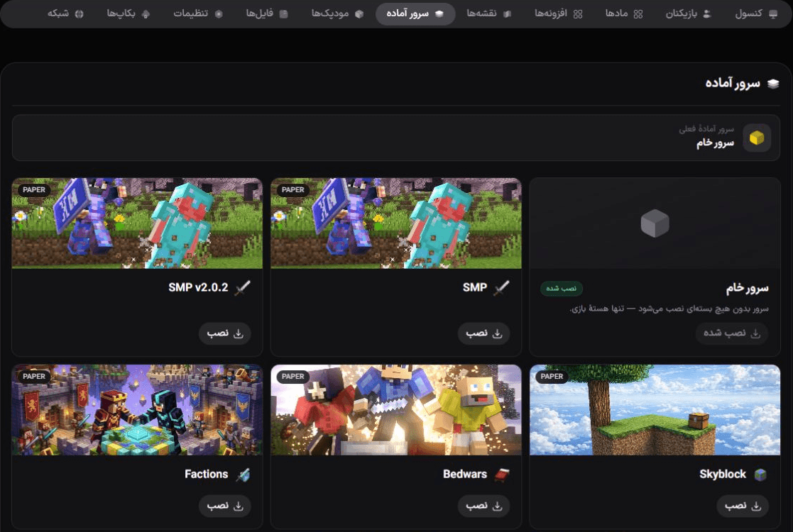793x532 pixels.
Task: Click the SMP v2.0.2 card title
Action: [x=198, y=287]
